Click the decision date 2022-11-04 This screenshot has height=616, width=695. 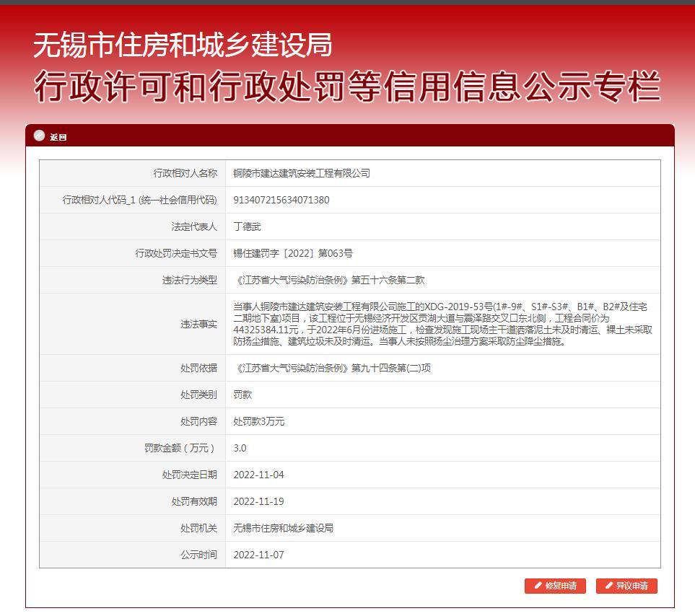pos(258,475)
